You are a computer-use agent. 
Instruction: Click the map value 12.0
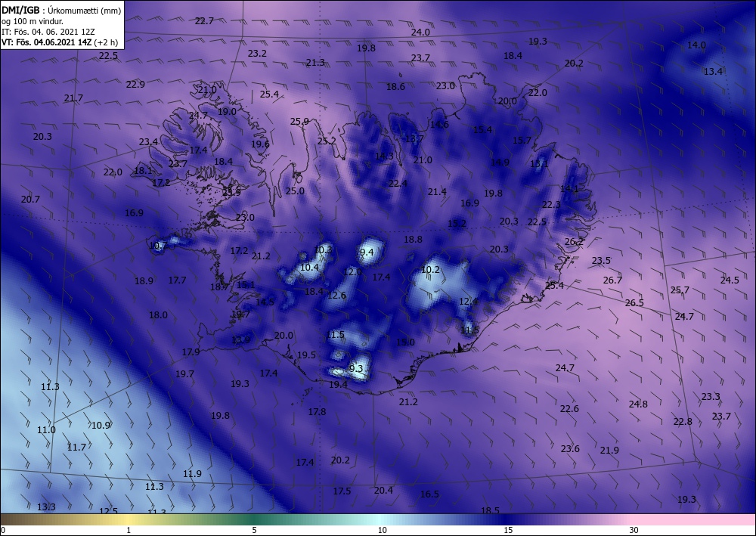coord(352,272)
